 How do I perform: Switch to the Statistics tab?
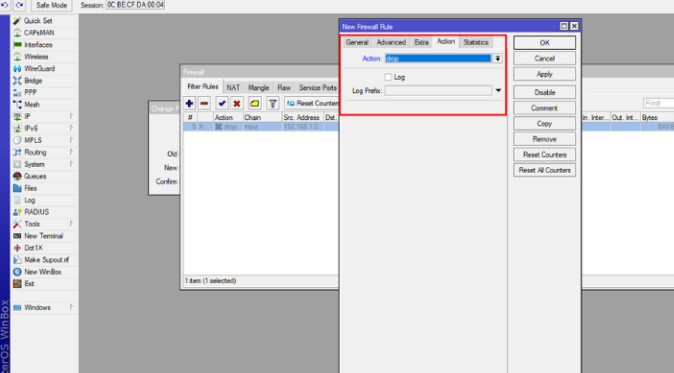click(475, 42)
